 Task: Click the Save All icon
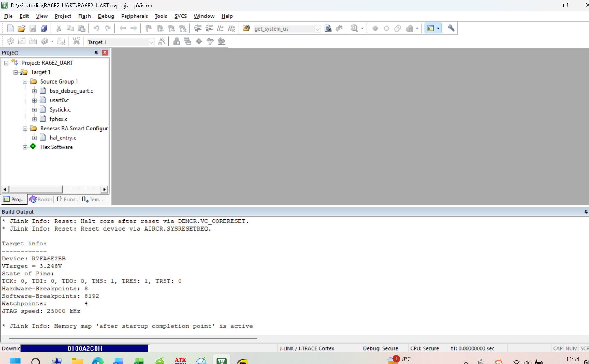coord(44,28)
